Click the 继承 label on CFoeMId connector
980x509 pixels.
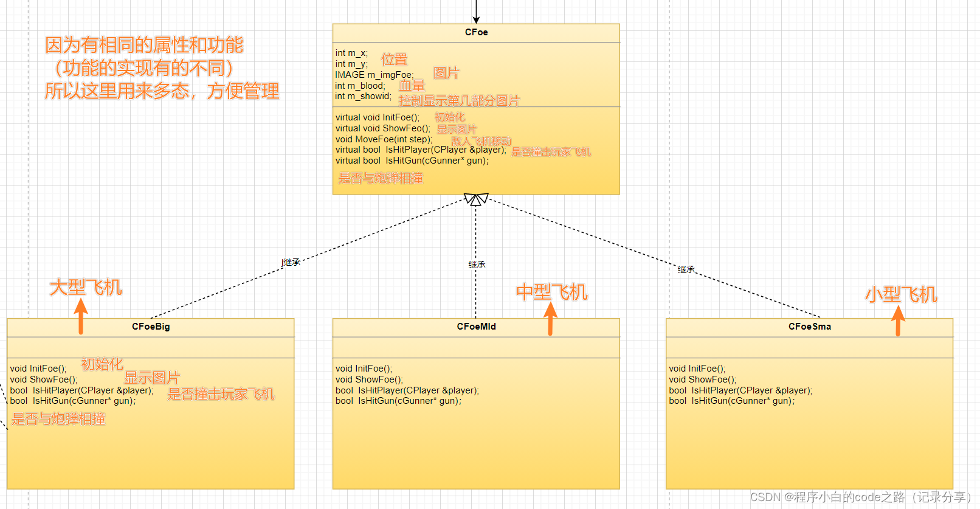coord(477,265)
